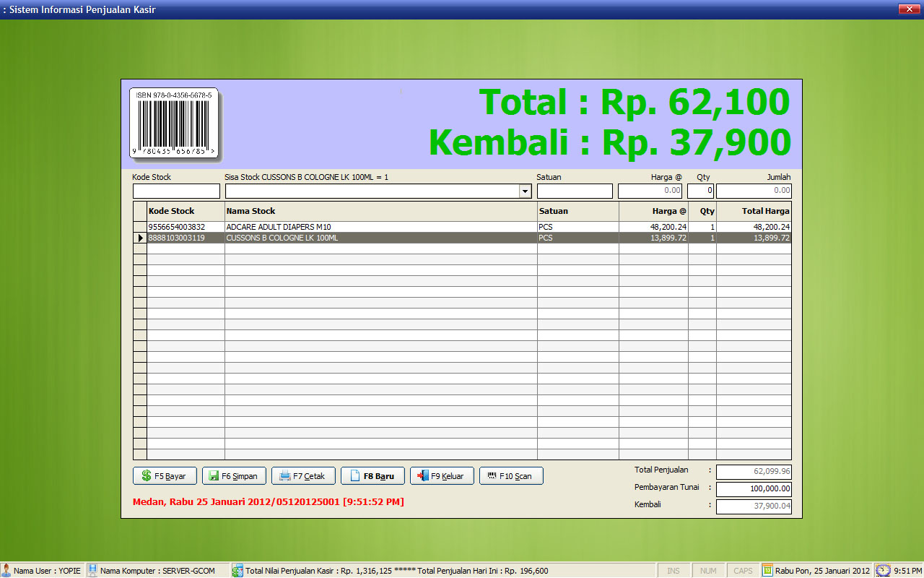
Task: Click the Kode Stock input field
Action: coord(176,191)
